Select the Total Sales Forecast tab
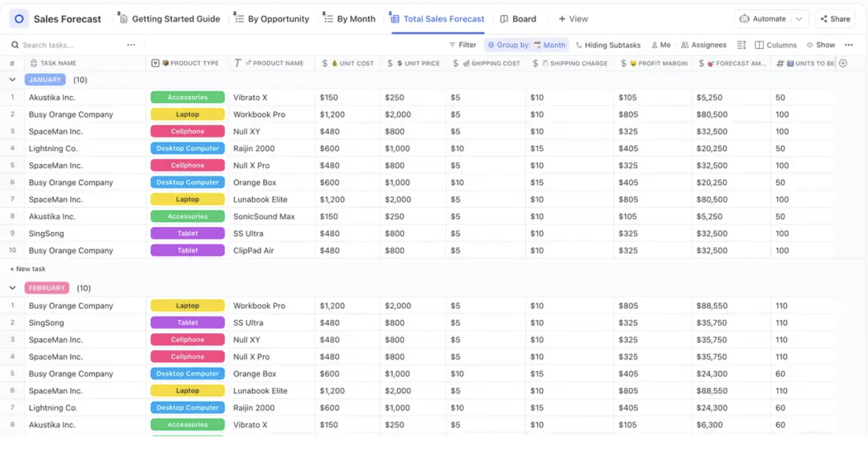The width and height of the screenshot is (868, 453). (x=437, y=19)
